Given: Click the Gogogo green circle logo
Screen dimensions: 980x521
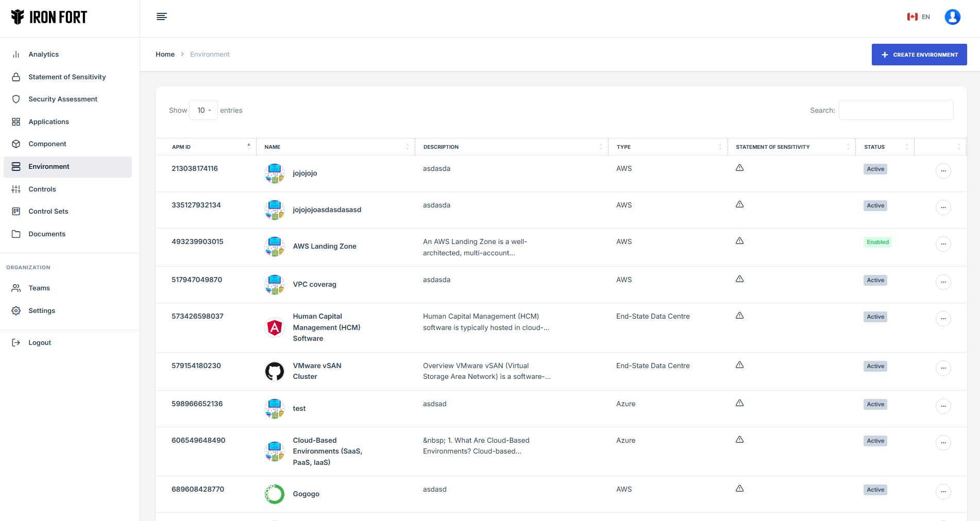Looking at the screenshot, I should (275, 494).
